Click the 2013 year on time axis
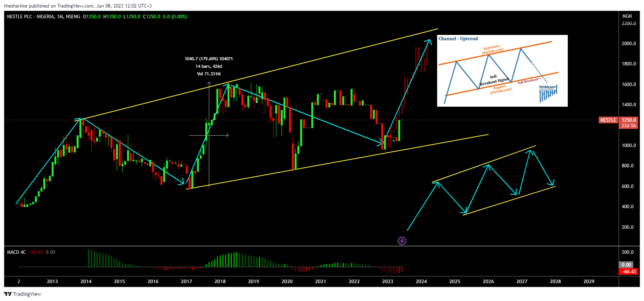Image resolution: width=644 pixels, height=301 pixels. (x=52, y=282)
